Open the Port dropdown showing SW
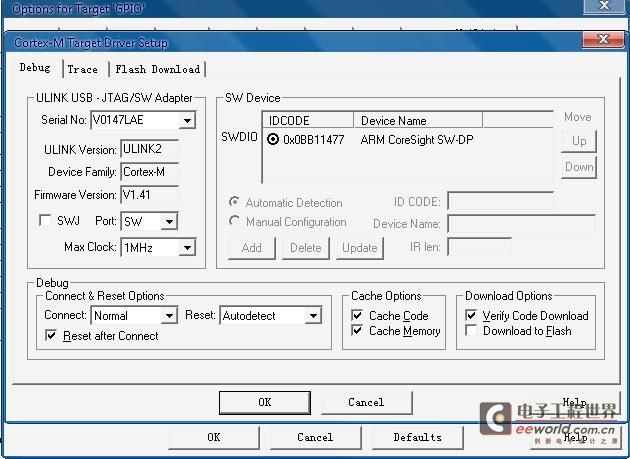 [169, 221]
